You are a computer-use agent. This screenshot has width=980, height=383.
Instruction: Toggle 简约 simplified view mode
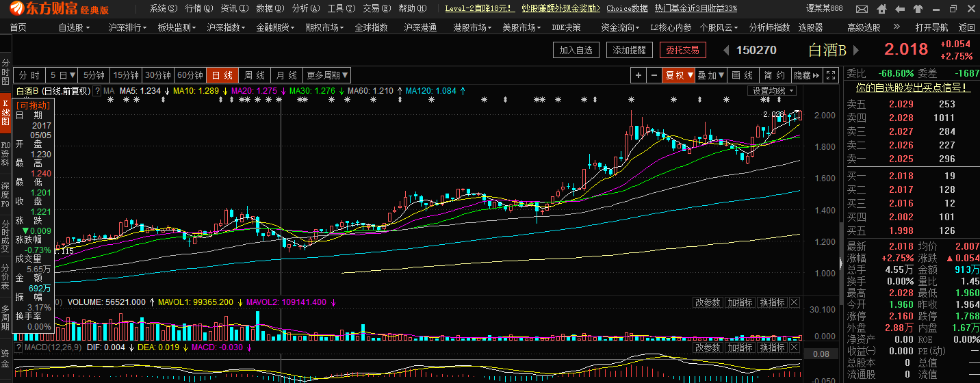click(774, 75)
